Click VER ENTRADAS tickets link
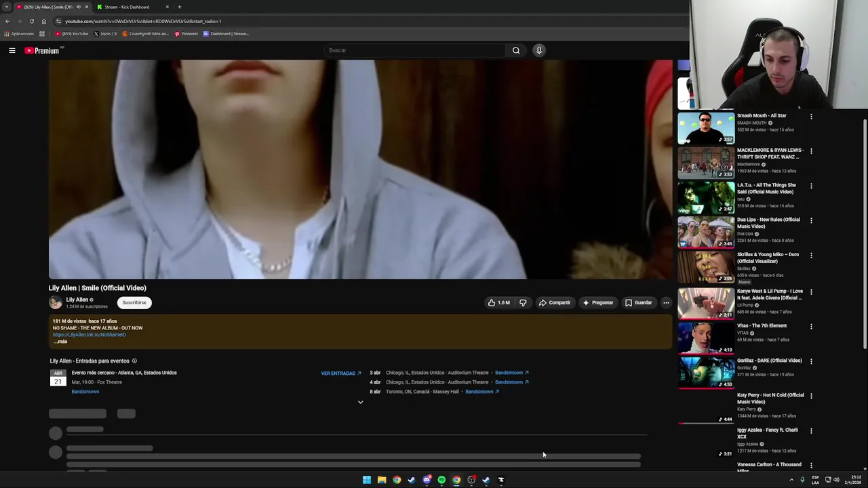This screenshot has width=868, height=488. 341,373
